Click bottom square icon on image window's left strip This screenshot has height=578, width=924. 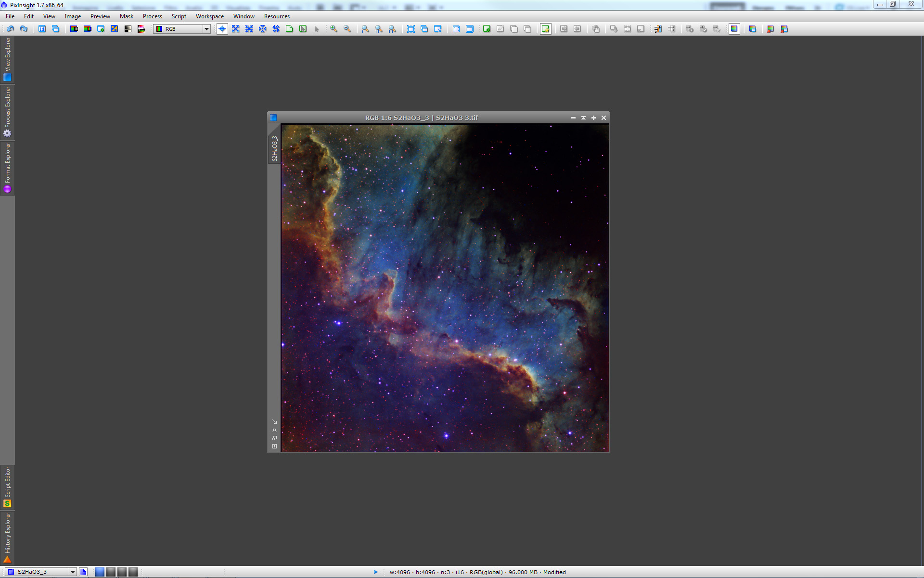click(x=274, y=447)
